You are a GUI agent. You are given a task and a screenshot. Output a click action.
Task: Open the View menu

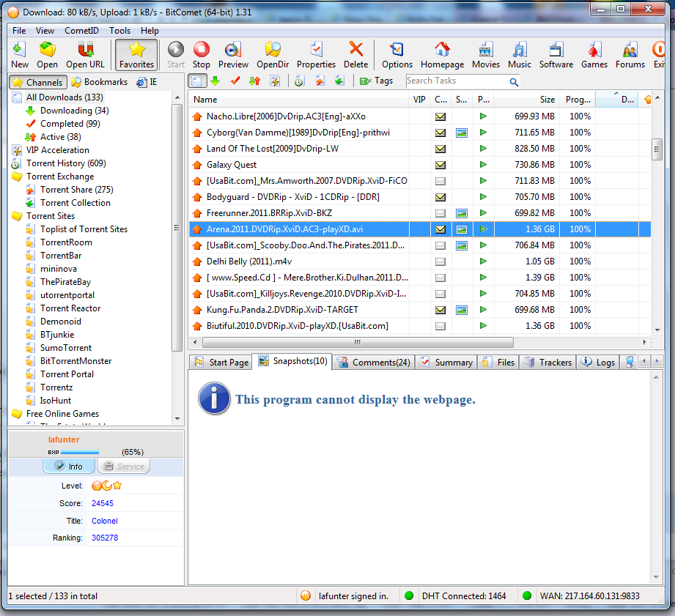click(45, 31)
